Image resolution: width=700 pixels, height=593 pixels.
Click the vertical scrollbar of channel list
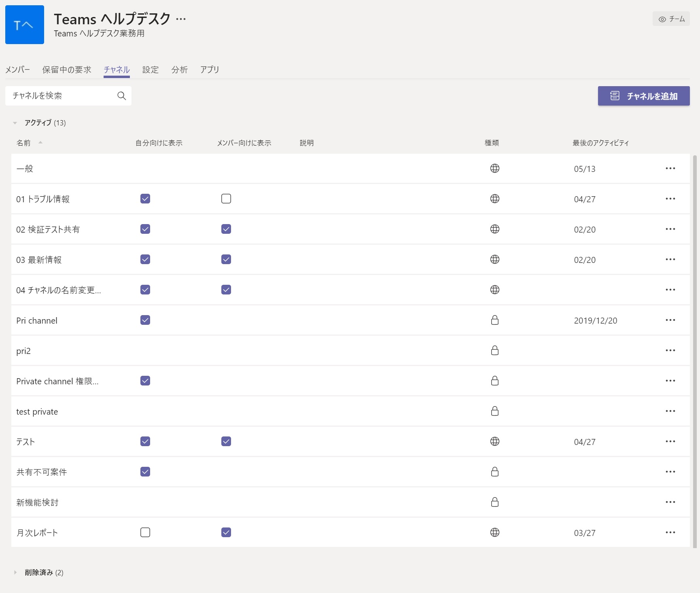695,351
